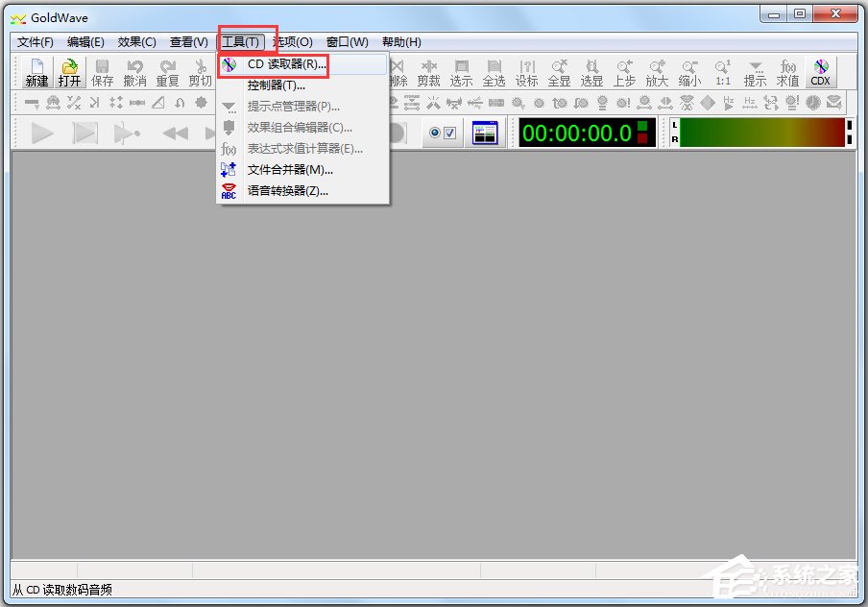The width and height of the screenshot is (868, 607).
Task: Click the CDX disc toolbar icon
Action: [821, 73]
